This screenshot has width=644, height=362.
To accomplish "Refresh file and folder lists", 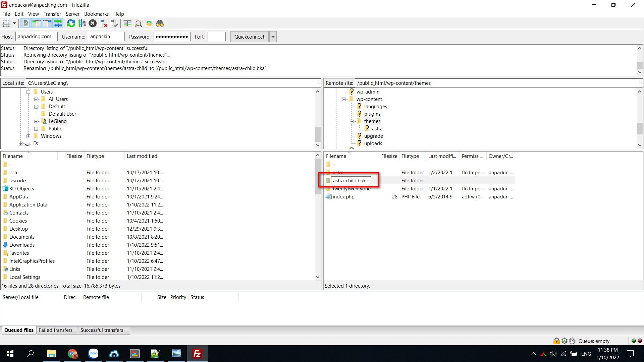I will (x=71, y=23).
